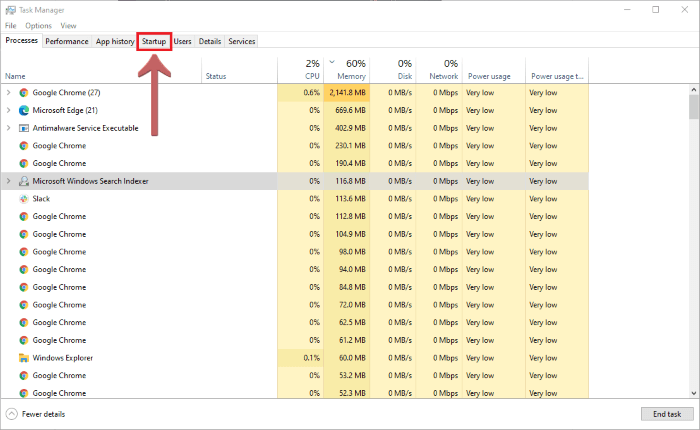Sort by the Status column header
The image size is (700, 430).
coord(239,71)
